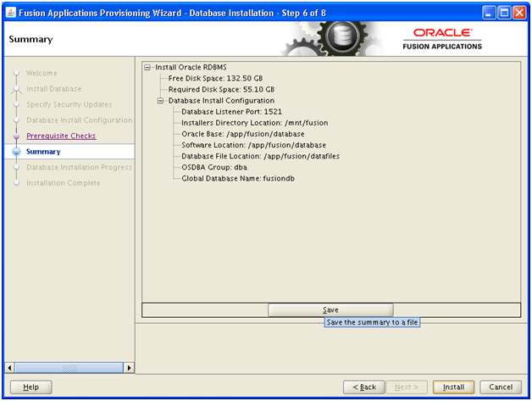This screenshot has width=532, height=401.
Task: Click the Summary step bullet icon
Action: click(x=16, y=152)
